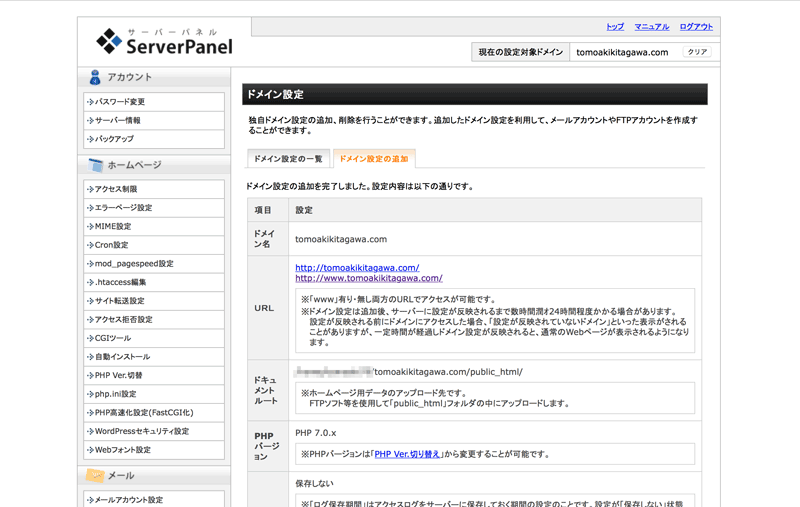Open 自動インストール menu item
Viewport: 800px width, 507px height.
coord(154,357)
